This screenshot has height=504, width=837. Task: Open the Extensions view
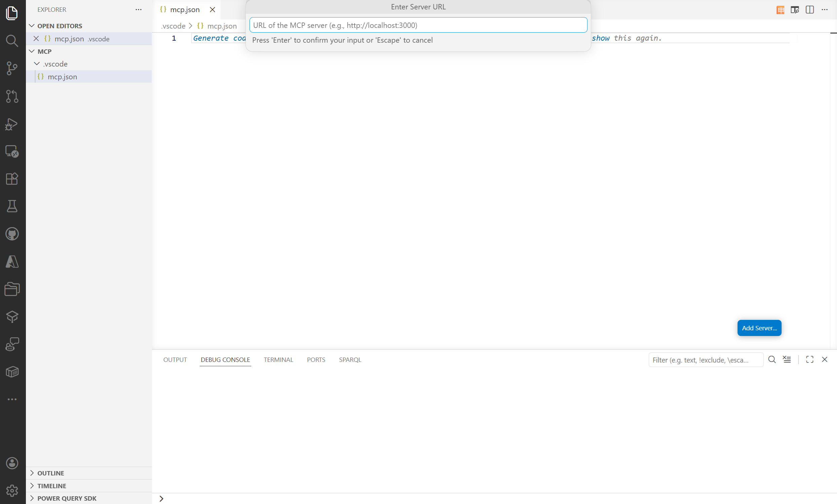point(12,178)
